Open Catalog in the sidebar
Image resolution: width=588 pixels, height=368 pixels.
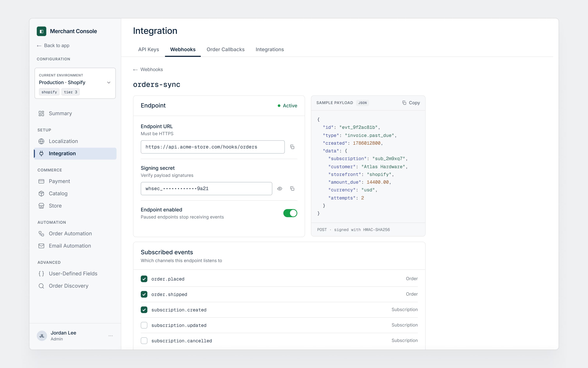point(75,194)
